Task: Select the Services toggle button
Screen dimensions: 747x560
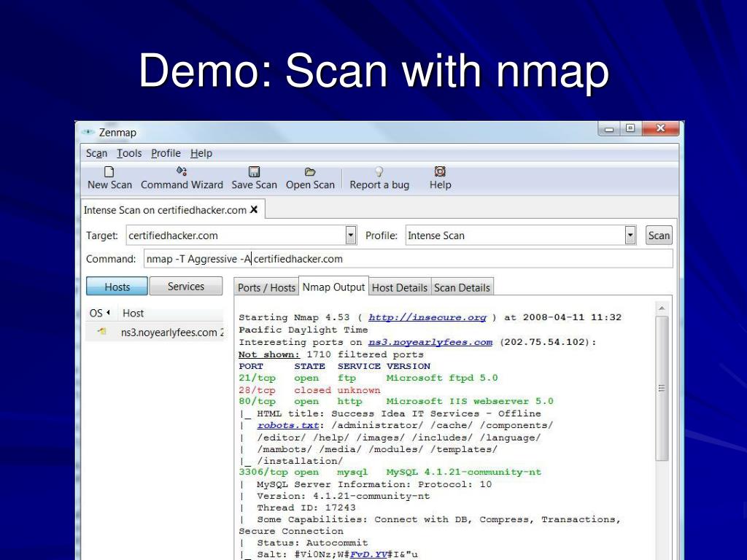Action: tap(186, 286)
